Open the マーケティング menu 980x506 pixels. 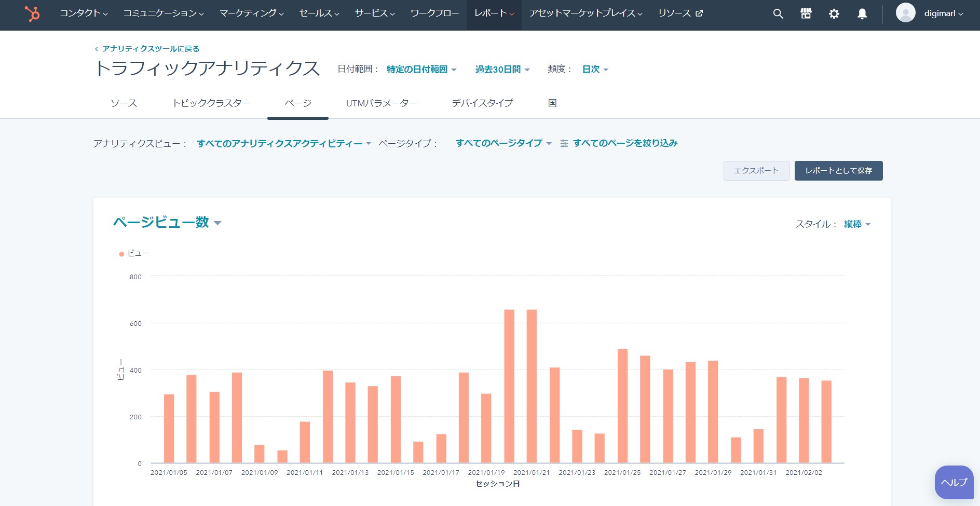coord(252,13)
